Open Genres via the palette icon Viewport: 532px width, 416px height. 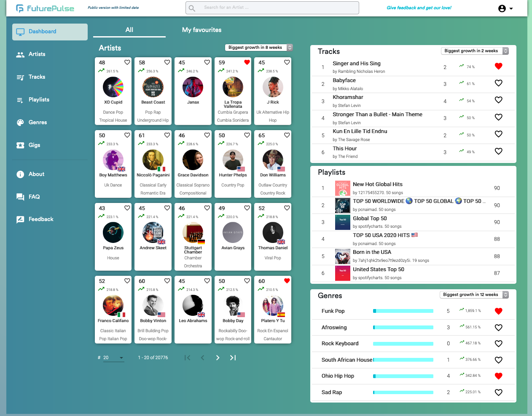pos(20,123)
